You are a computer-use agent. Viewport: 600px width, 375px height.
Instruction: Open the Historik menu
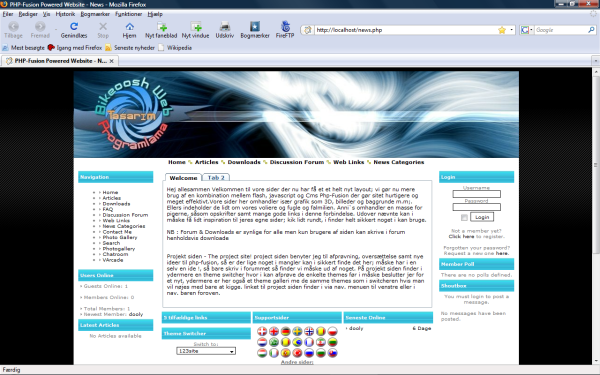(65, 14)
